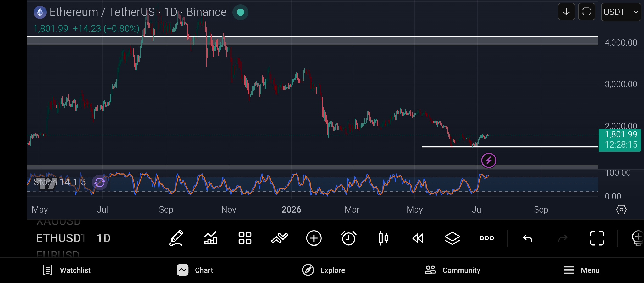Viewport: 644px width, 283px height.
Task: Open the USDT currency dropdown
Action: [621, 12]
